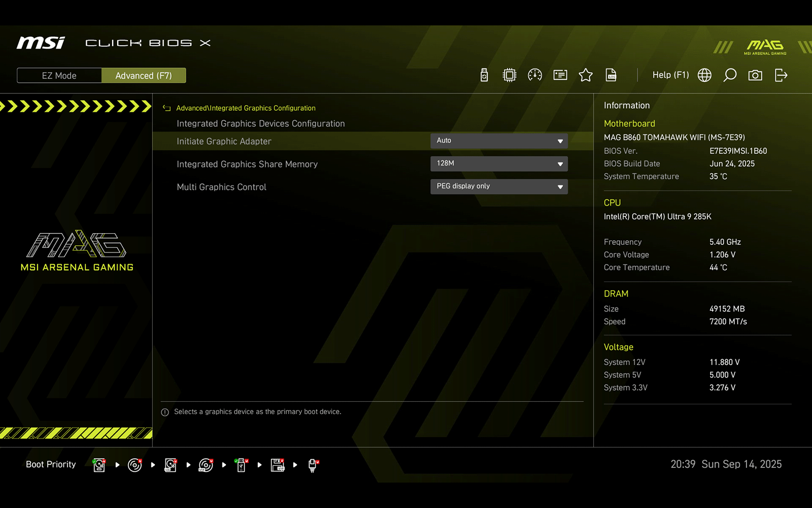Click the USB flash key boot icon
Screen dimensions: 812x508
(242, 465)
